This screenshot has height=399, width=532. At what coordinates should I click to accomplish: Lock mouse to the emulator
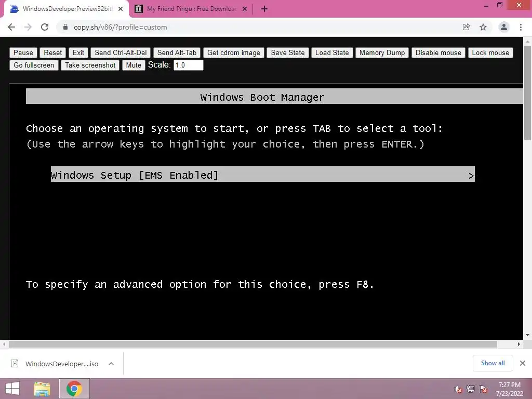(x=490, y=52)
